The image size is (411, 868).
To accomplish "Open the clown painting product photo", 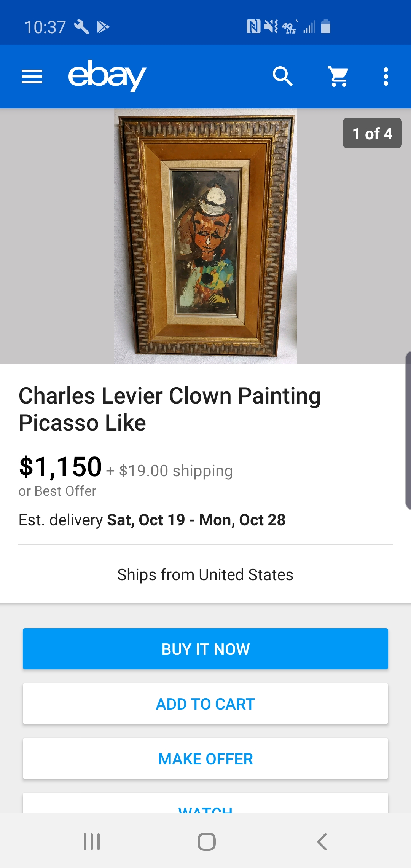I will point(205,237).
